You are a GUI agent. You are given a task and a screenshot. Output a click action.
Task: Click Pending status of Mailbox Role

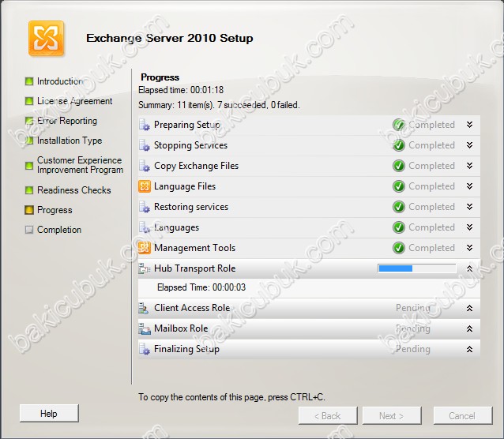412,328
